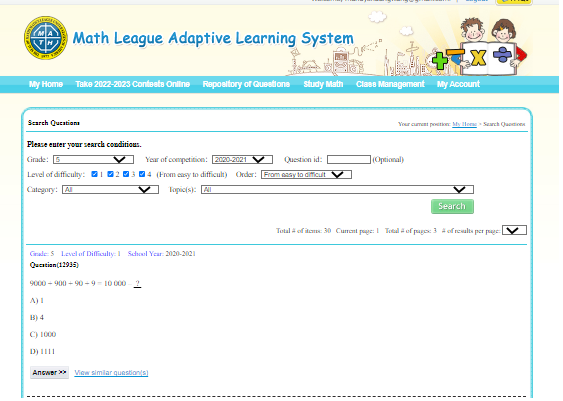Go to Study Math menu
This screenshot has width=563, height=401.
323,84
